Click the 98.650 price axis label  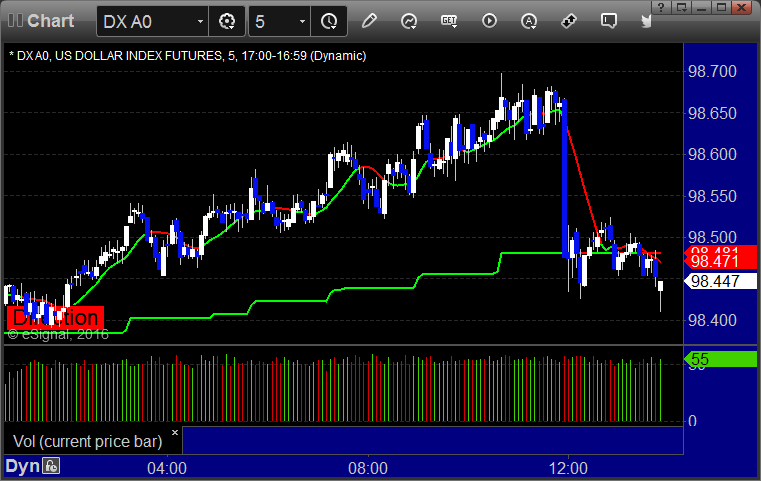pyautogui.click(x=712, y=113)
